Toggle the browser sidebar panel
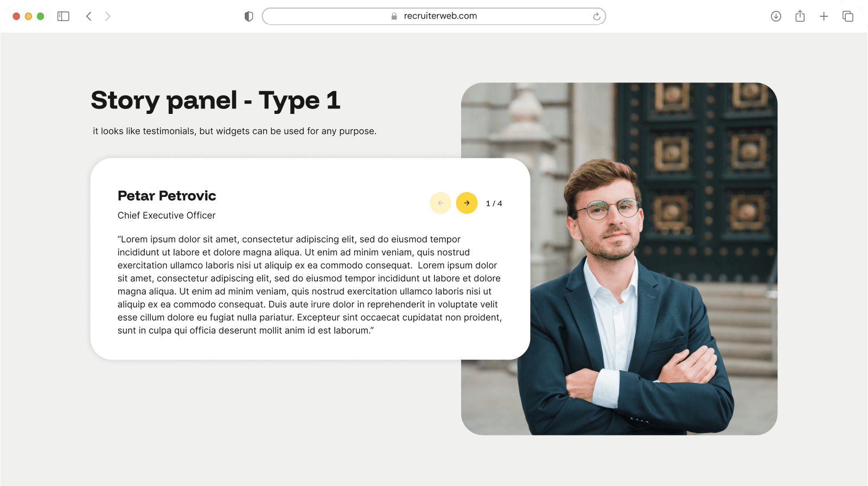The image size is (868, 486). [x=63, y=16]
